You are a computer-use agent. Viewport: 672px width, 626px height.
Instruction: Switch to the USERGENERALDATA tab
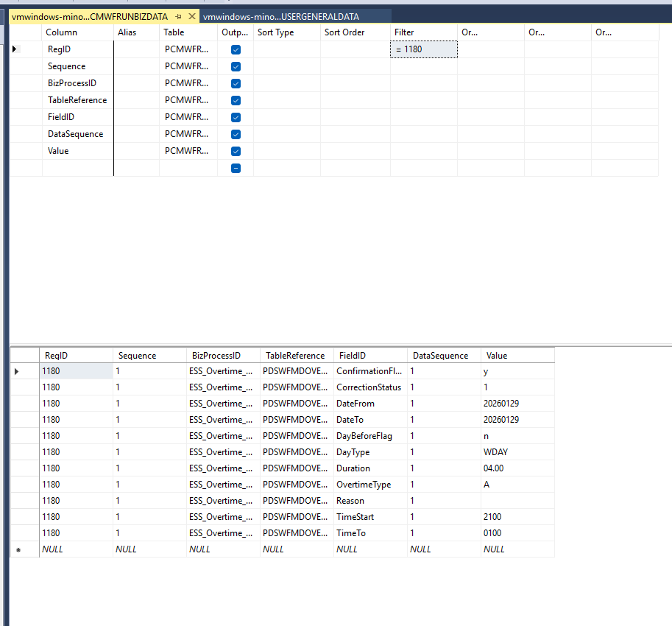286,16
